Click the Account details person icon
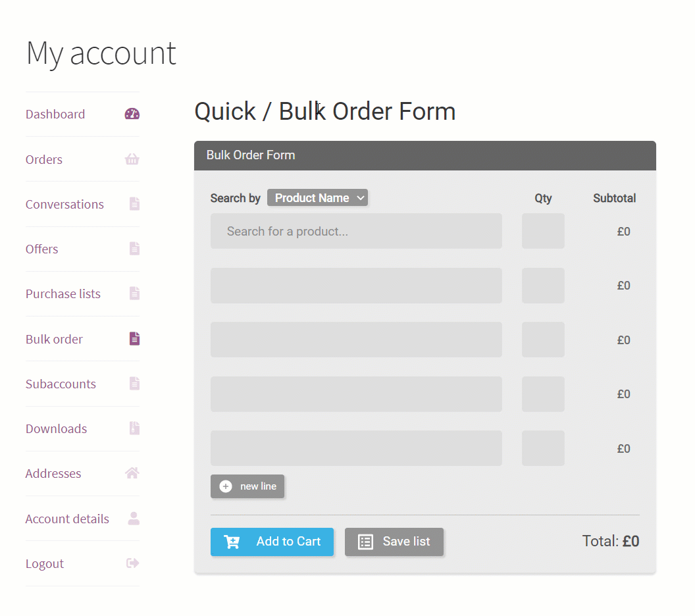Viewport: 695px width, 616px height. tap(134, 519)
